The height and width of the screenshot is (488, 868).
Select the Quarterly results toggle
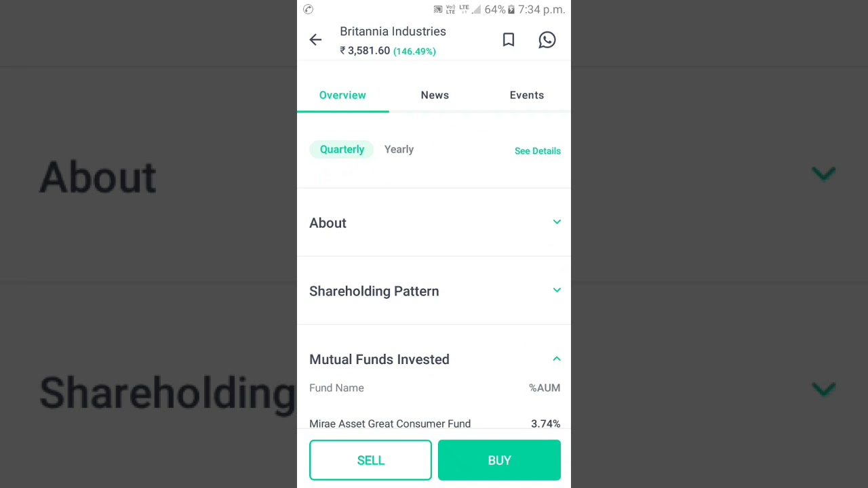coord(342,149)
